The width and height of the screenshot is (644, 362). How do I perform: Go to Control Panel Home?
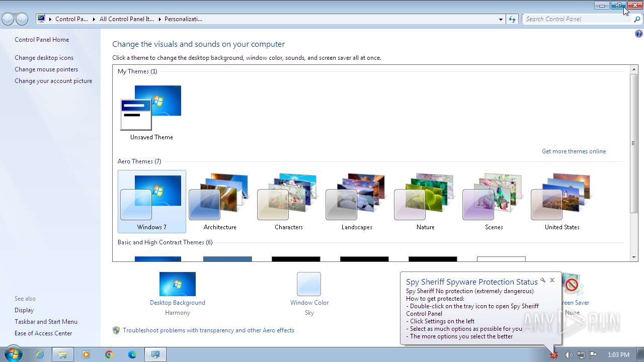(x=42, y=40)
